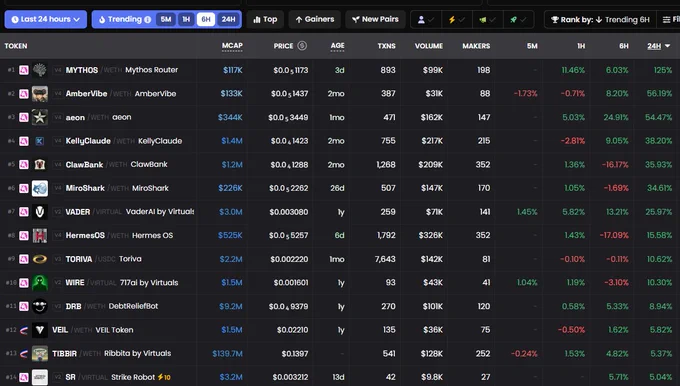
Task: Select the 24H trending timeframe
Action: pos(229,20)
